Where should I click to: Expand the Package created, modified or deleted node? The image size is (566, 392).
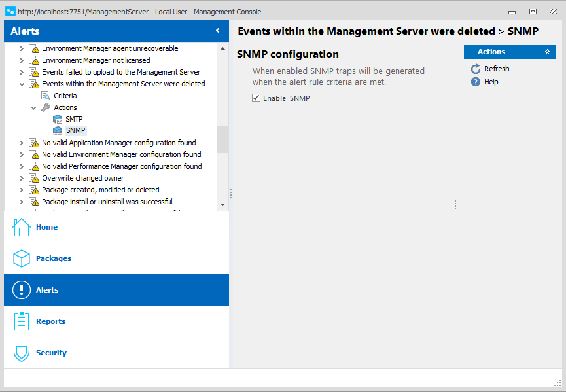[x=22, y=190]
